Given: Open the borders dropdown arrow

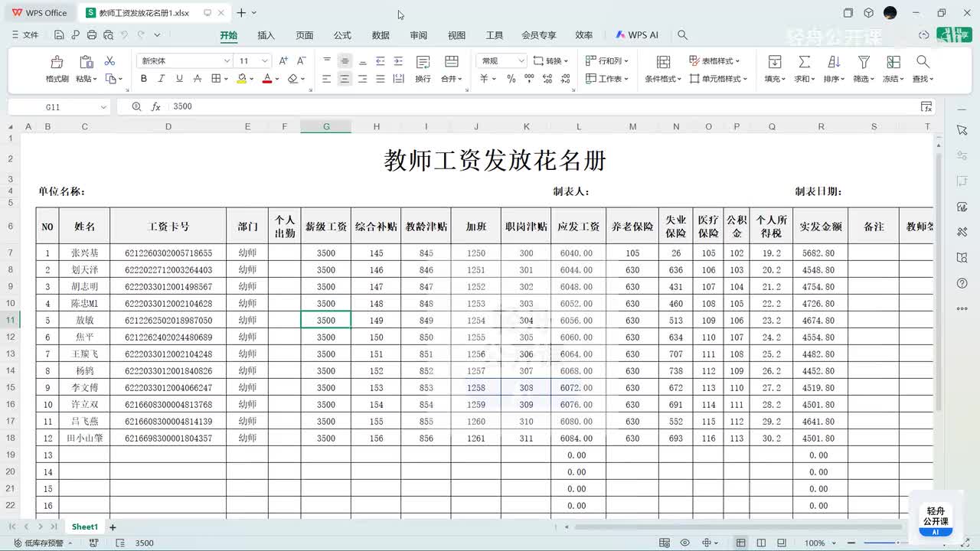Looking at the screenshot, I should point(227,79).
